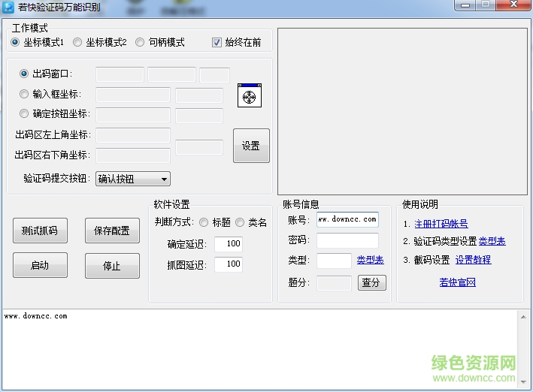Minimize the 若快验证码万能识别 window
Image resolution: width=533 pixels, height=392 pixels.
[x=465, y=5]
